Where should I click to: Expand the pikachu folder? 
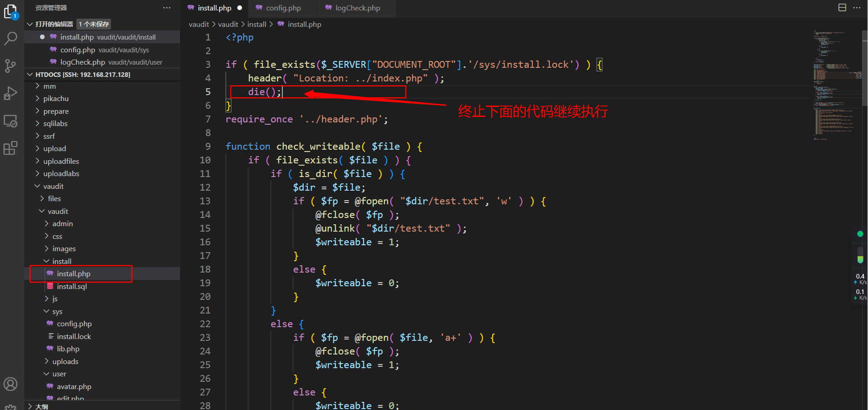pos(38,98)
